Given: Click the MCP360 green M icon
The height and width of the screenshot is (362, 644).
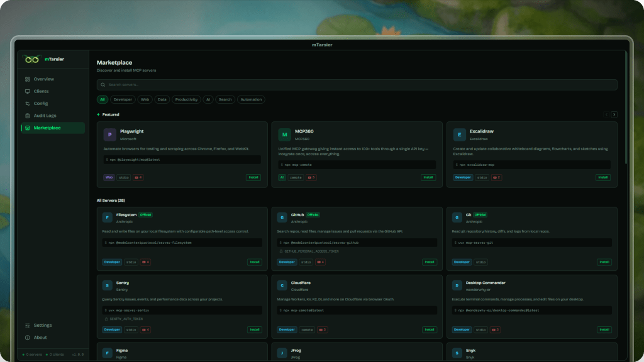Looking at the screenshot, I should click(284, 134).
